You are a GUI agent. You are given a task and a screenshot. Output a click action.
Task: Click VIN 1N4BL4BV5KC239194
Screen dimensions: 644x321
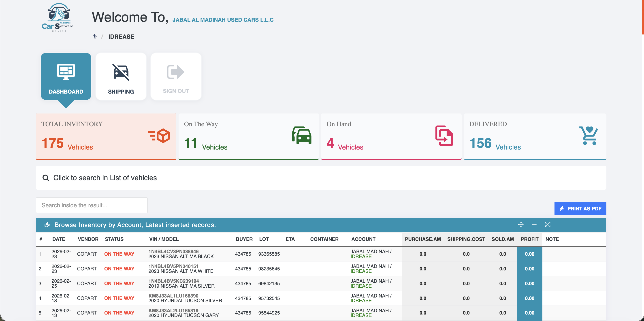(174, 281)
